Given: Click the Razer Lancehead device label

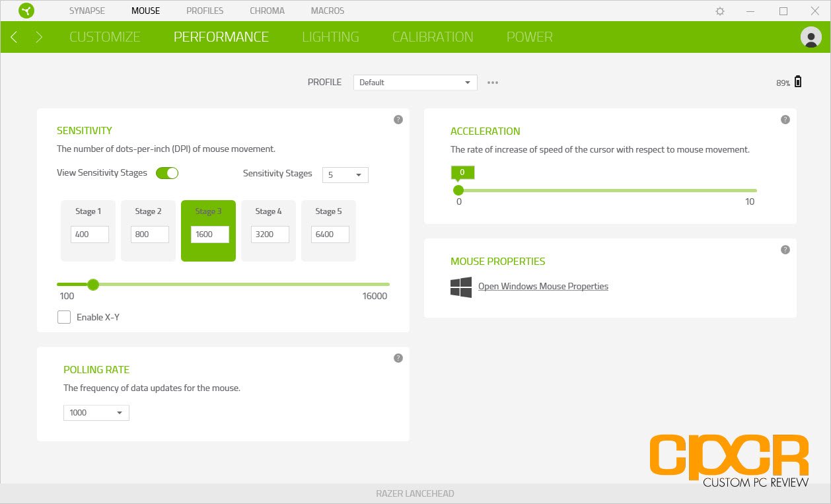Looking at the screenshot, I should [x=415, y=493].
